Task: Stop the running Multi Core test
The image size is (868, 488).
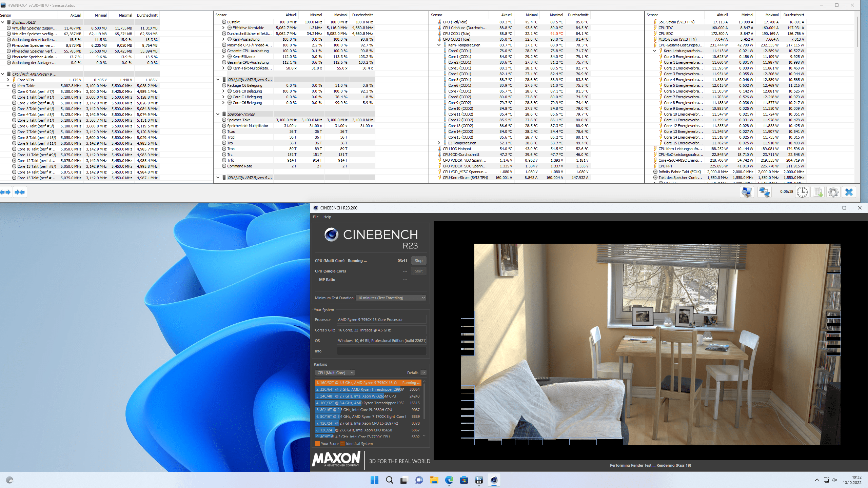Action: (x=419, y=261)
